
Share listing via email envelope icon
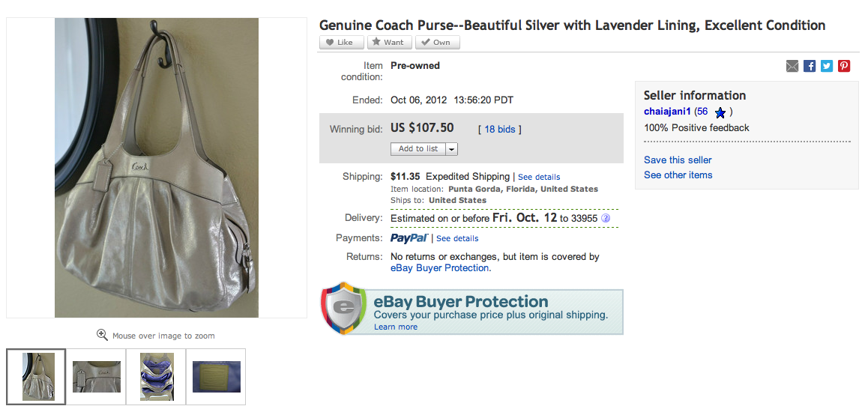click(792, 66)
